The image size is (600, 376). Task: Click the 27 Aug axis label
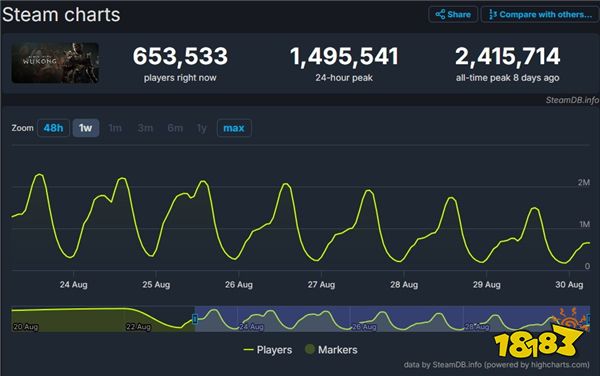pos(321,285)
